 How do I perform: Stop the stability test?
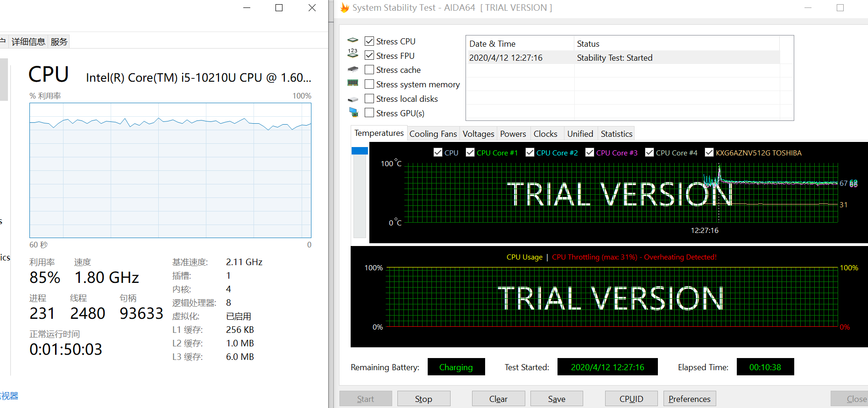point(423,399)
